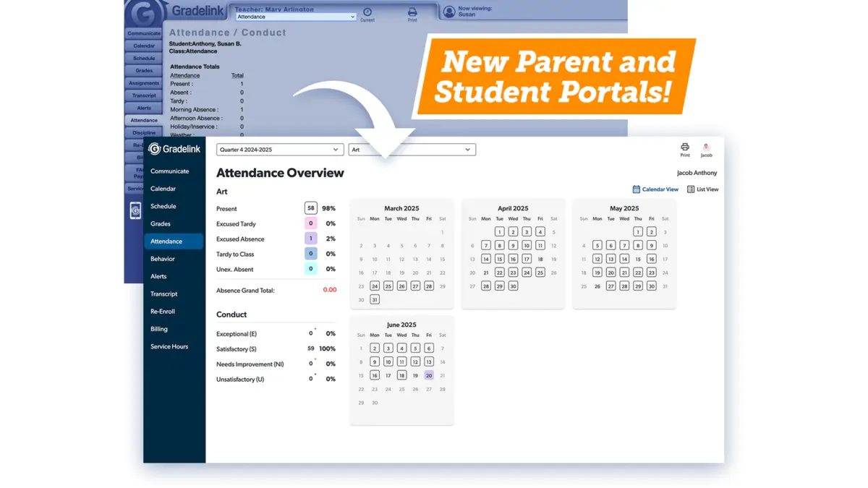Open Jacob's user avatar menu
Image resolution: width=868 pixels, height=488 pixels.
[x=706, y=147]
